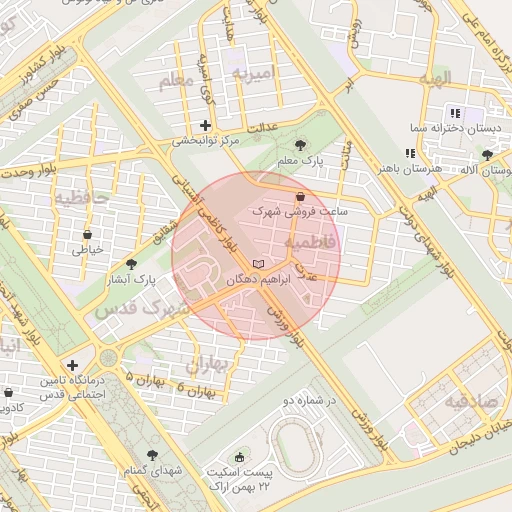The image size is (512, 512).
Task: Click the shop icon above ساعت فروشی شهرک
Action: (300, 197)
